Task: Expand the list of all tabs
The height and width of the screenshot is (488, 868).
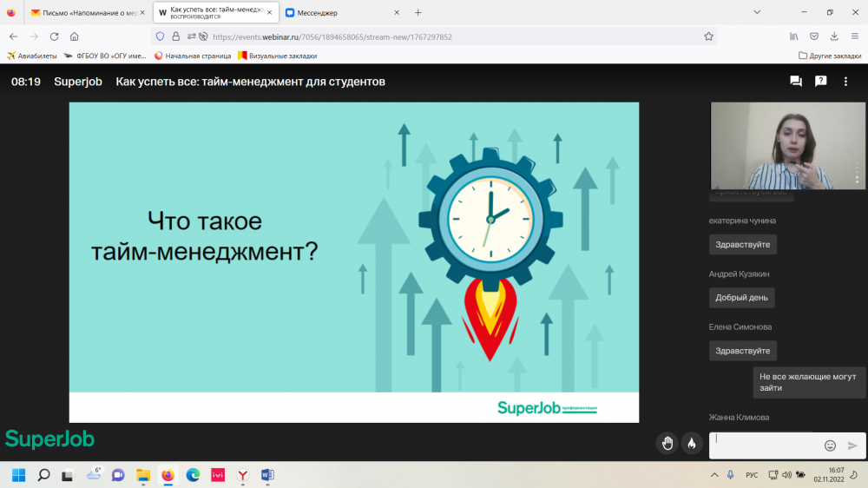Action: (757, 13)
